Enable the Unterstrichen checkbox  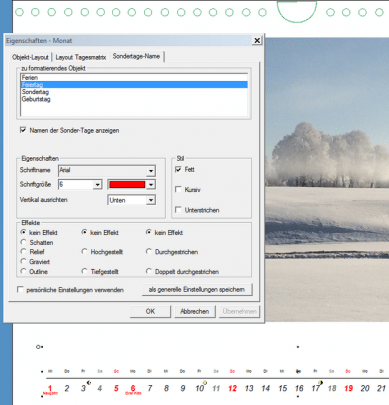tap(178, 210)
